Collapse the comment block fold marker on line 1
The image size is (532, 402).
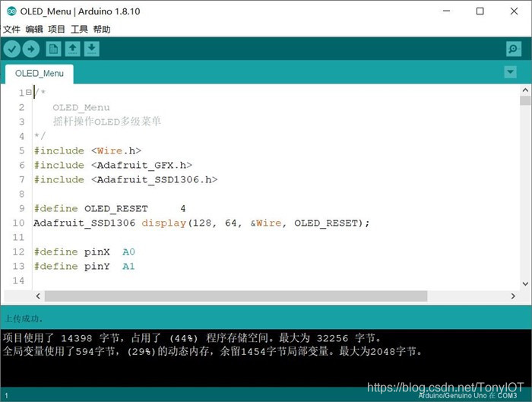tap(29, 92)
